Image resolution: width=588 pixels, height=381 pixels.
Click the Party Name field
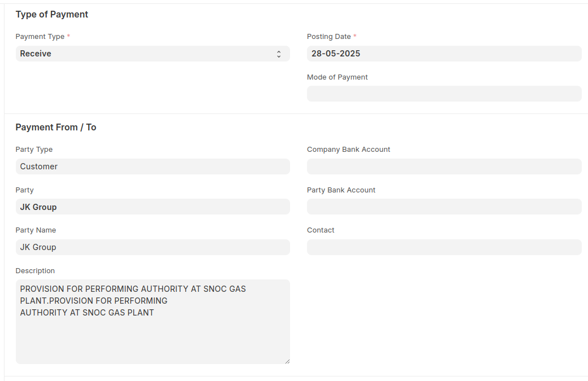pyautogui.click(x=152, y=247)
